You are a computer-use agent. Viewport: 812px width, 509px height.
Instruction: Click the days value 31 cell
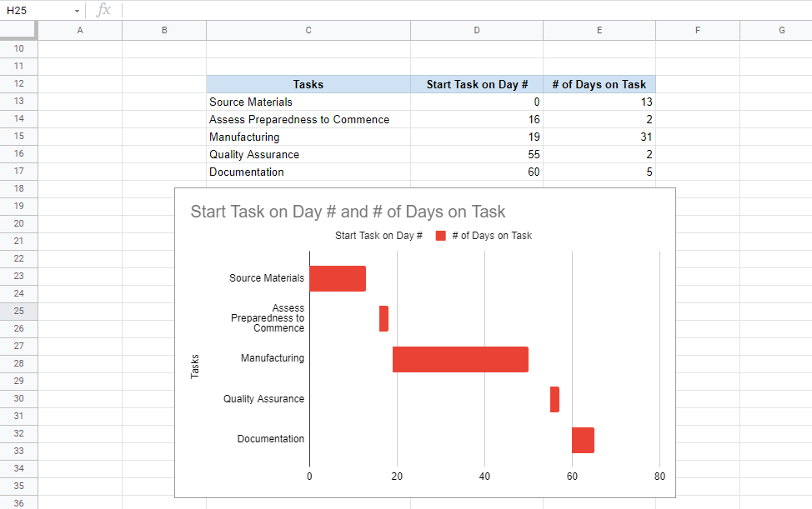(599, 137)
